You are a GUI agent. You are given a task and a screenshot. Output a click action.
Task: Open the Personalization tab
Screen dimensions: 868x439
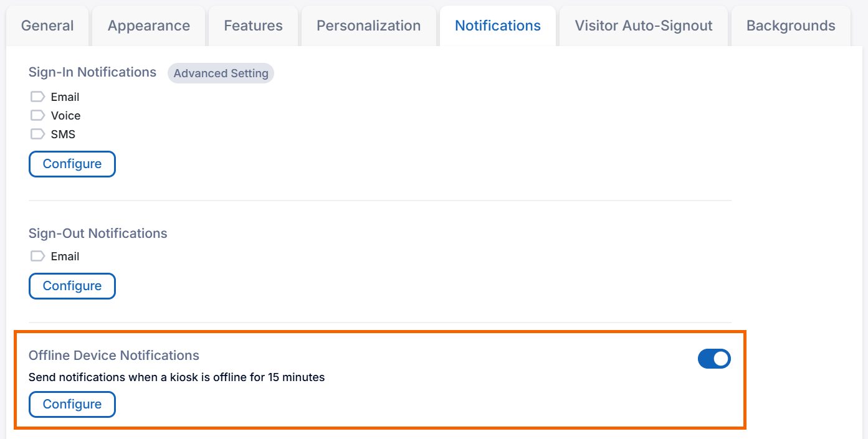pyautogui.click(x=368, y=26)
